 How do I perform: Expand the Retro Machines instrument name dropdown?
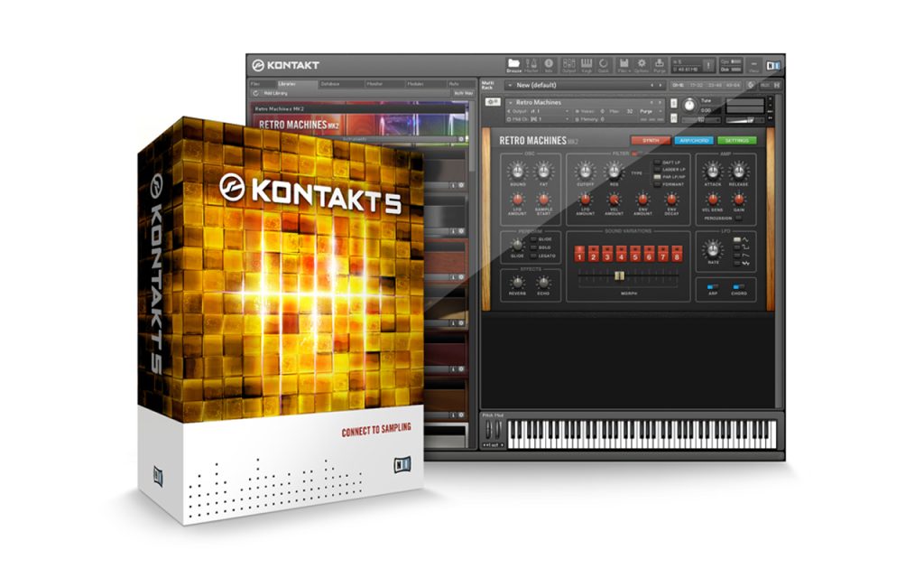pos(509,102)
